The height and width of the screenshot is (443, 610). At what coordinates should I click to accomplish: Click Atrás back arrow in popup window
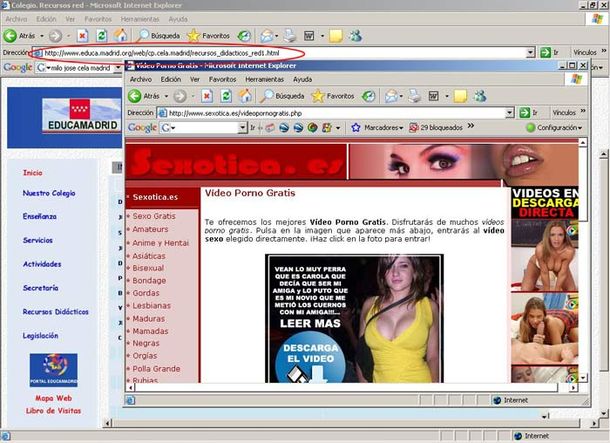pyautogui.click(x=135, y=96)
